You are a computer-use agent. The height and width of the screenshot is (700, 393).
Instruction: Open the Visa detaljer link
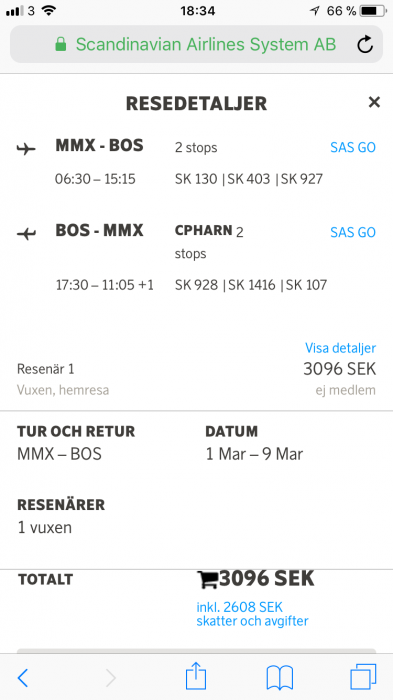[340, 348]
